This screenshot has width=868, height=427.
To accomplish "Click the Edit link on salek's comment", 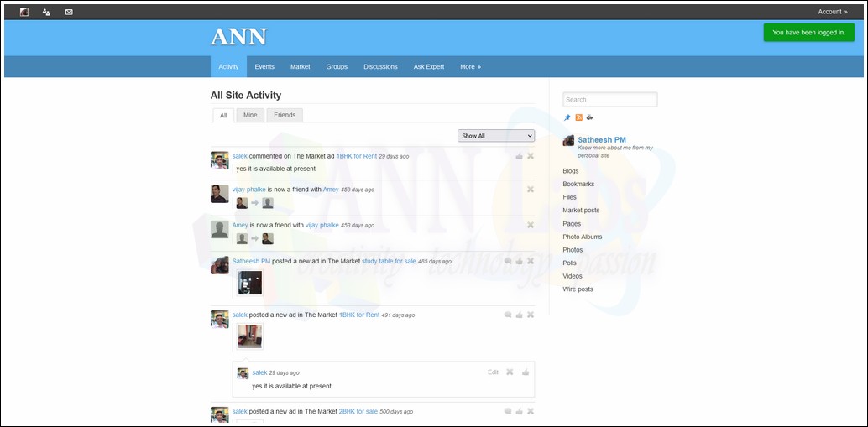I will coord(493,372).
